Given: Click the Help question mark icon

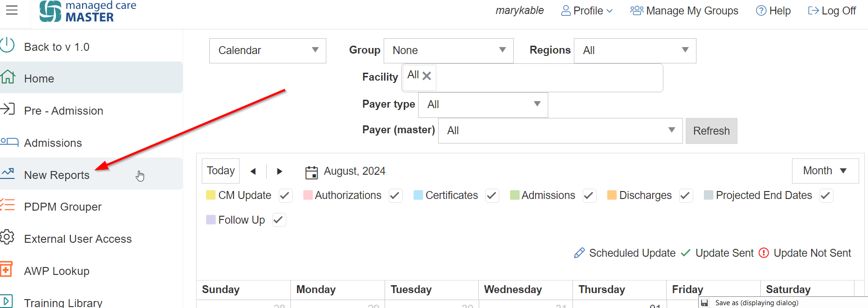Looking at the screenshot, I should pyautogui.click(x=761, y=11).
